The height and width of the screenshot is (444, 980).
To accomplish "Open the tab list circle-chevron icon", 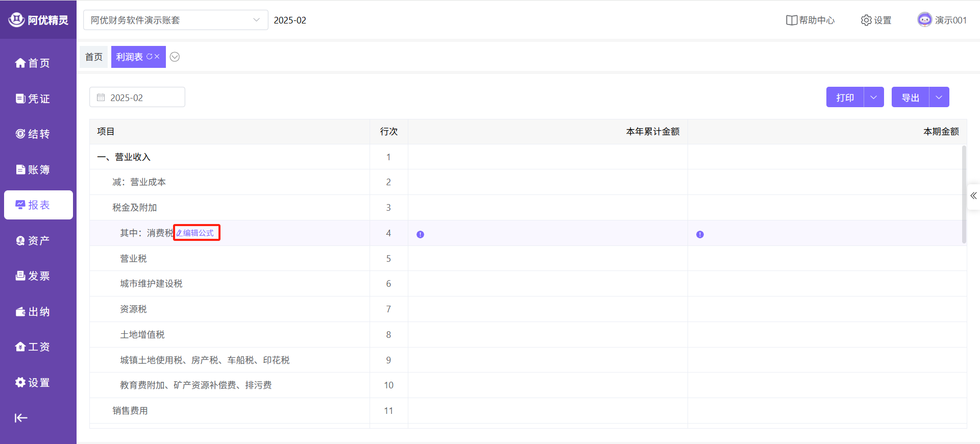I will click(175, 57).
